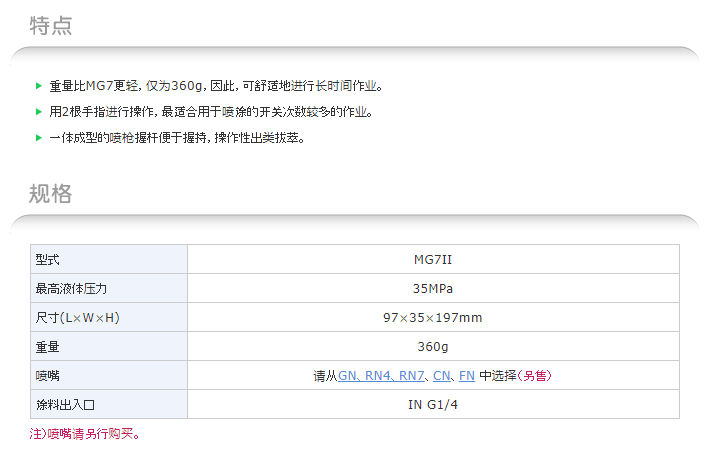Click the 型式 row label
This screenshot has width=710, height=459.
point(48,260)
